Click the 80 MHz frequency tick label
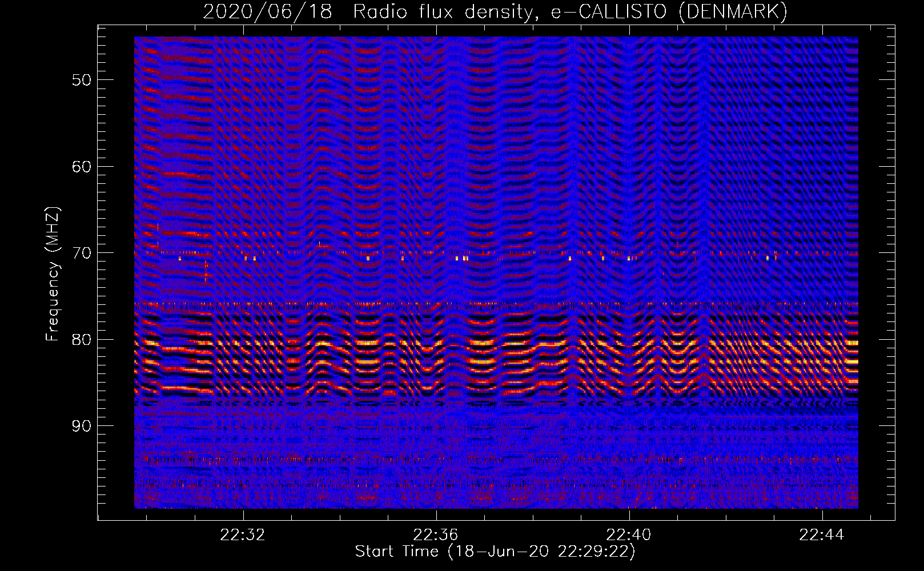Screen dimensions: 924x571 pos(82,340)
